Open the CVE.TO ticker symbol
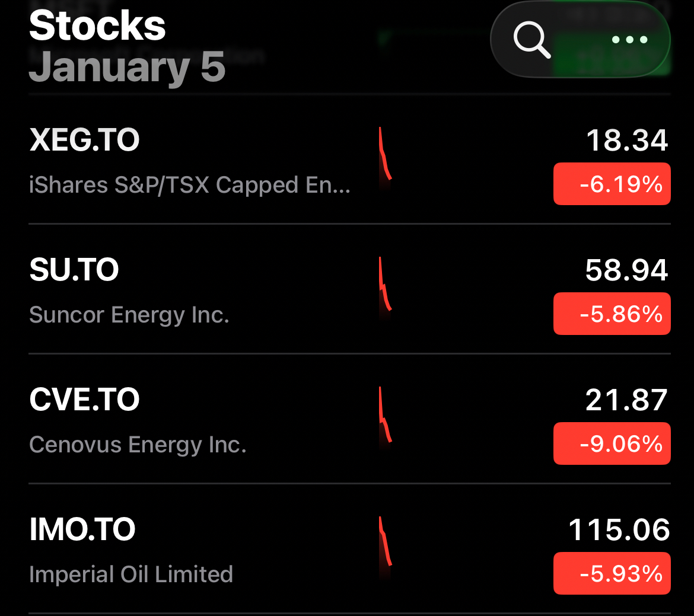The width and height of the screenshot is (694, 616). pos(84,400)
